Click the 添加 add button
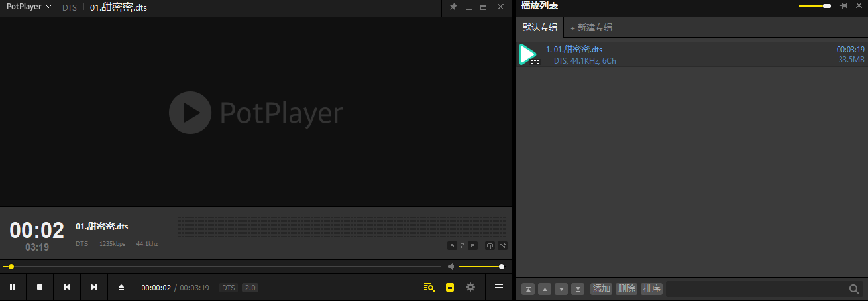The image size is (868, 301). click(x=602, y=289)
